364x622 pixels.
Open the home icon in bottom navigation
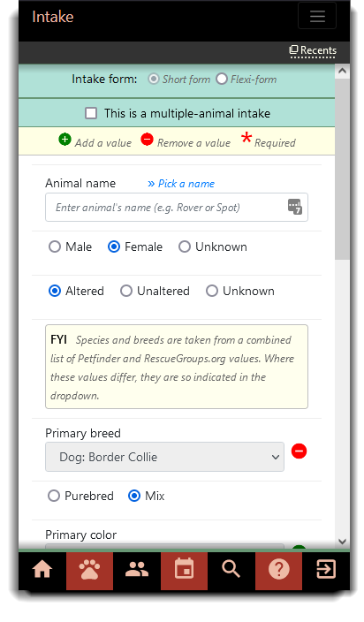[x=42, y=570]
